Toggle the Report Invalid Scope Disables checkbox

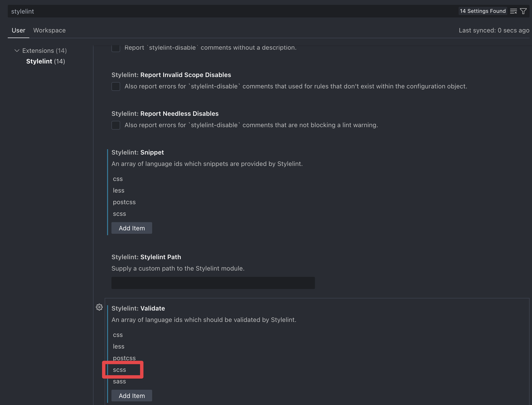pos(116,86)
